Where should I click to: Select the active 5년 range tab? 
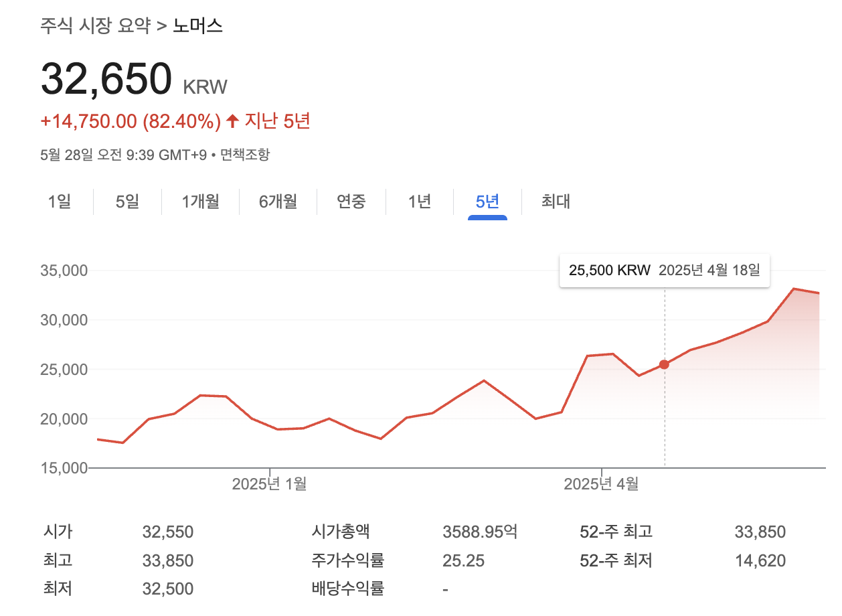(487, 201)
